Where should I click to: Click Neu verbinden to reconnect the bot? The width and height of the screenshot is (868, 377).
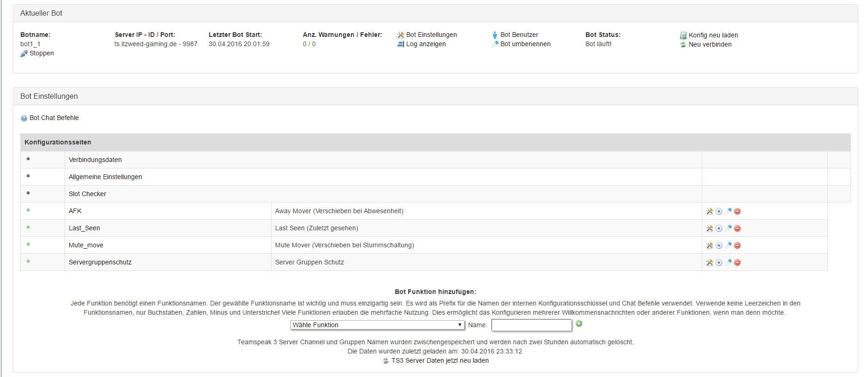coord(710,44)
